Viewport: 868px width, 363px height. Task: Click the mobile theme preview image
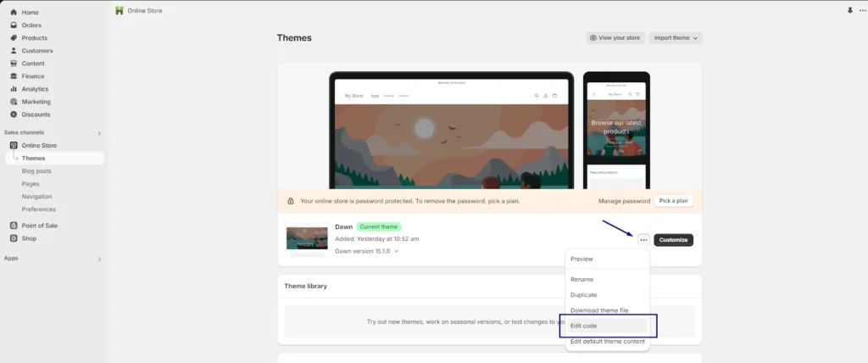(x=616, y=131)
